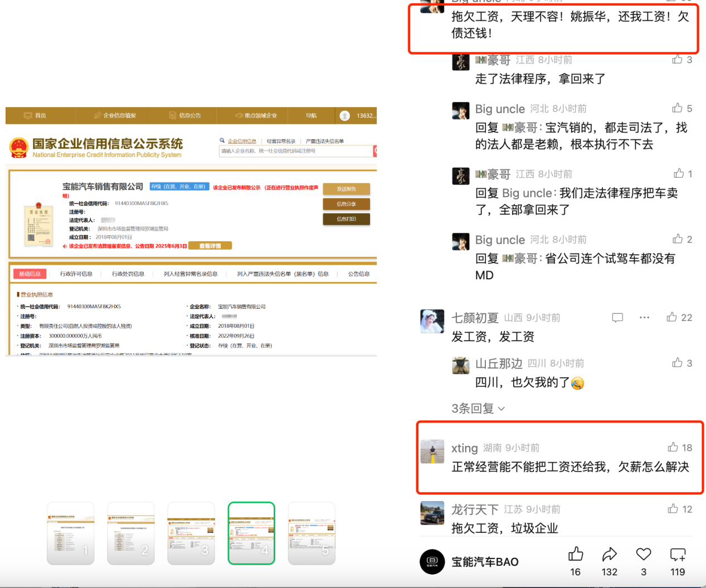Screen dimensions: 706x588
Task: Select image thumbnail 2
Action: click(x=131, y=533)
